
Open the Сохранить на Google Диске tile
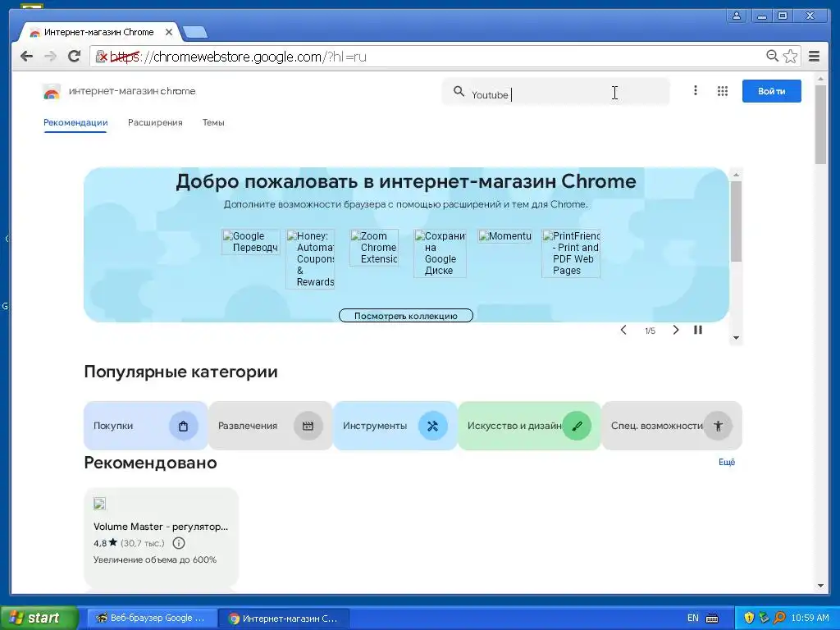(440, 253)
